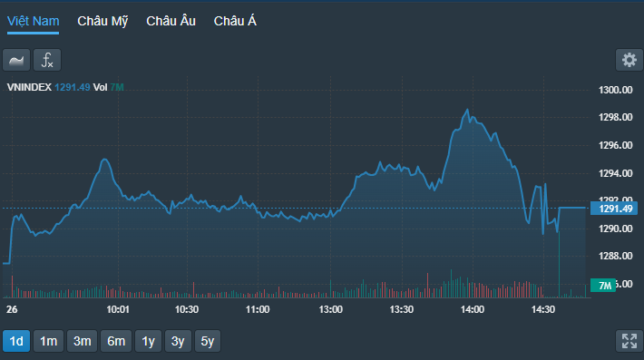Switch to the Việt Nam tab

click(34, 21)
